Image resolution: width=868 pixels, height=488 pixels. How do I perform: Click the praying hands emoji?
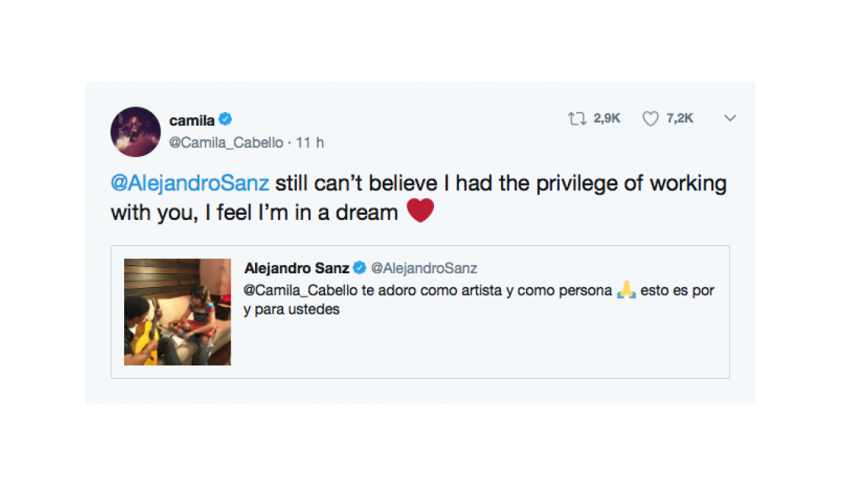[626, 291]
